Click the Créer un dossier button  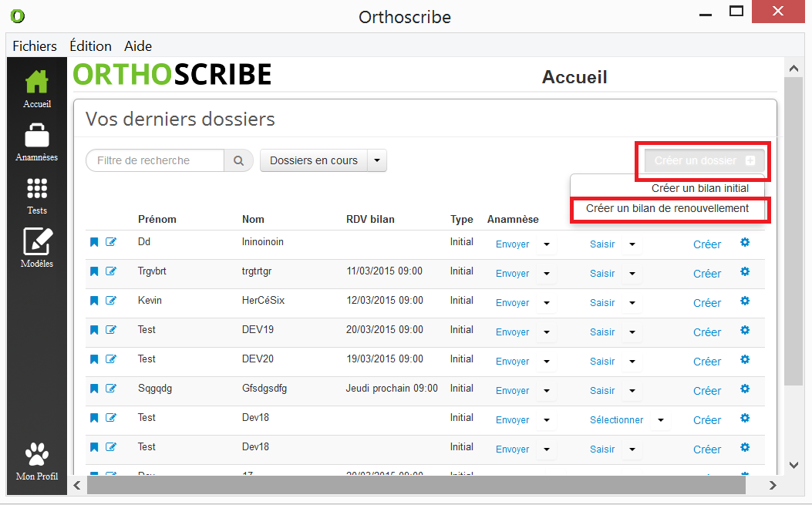click(x=704, y=160)
